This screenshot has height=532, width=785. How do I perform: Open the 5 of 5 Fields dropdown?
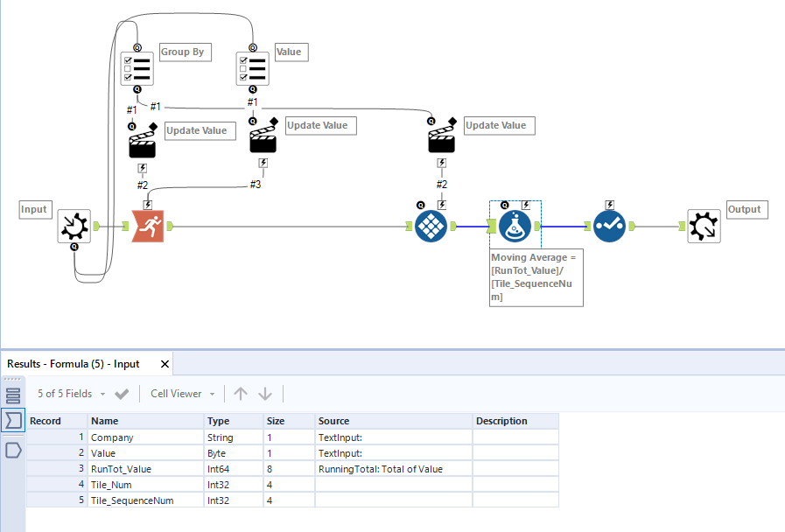coord(70,394)
